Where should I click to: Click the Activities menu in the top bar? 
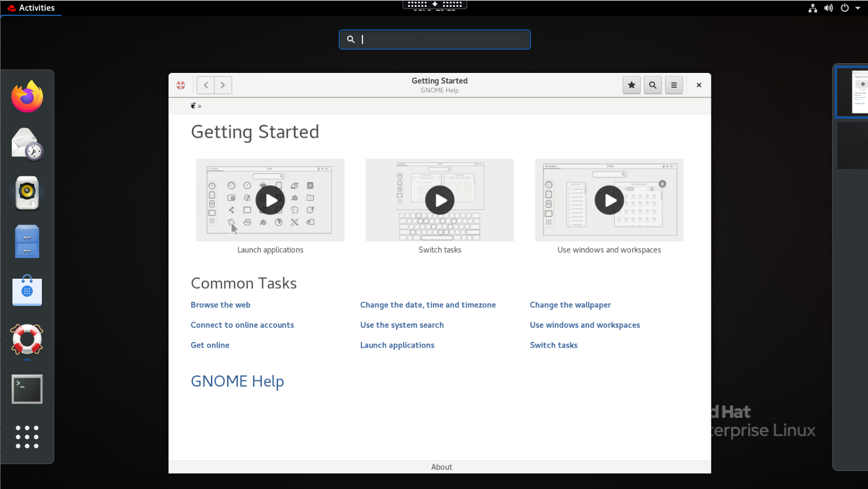pos(31,8)
